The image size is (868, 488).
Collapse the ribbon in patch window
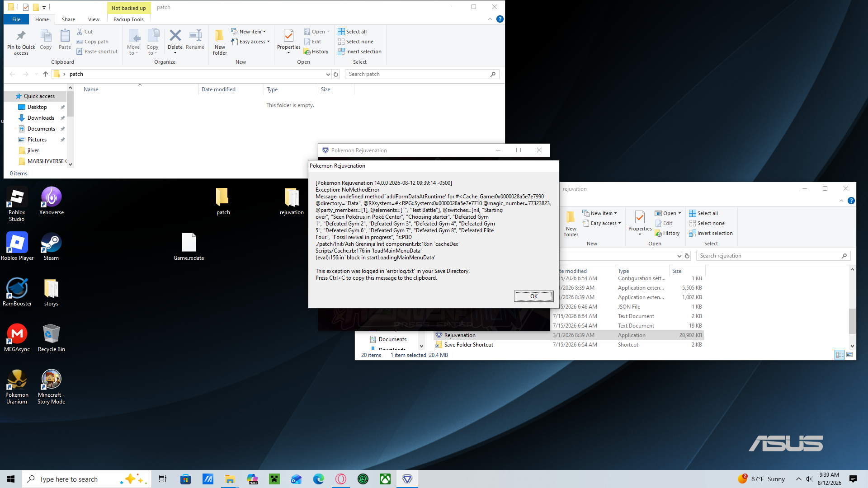point(490,19)
